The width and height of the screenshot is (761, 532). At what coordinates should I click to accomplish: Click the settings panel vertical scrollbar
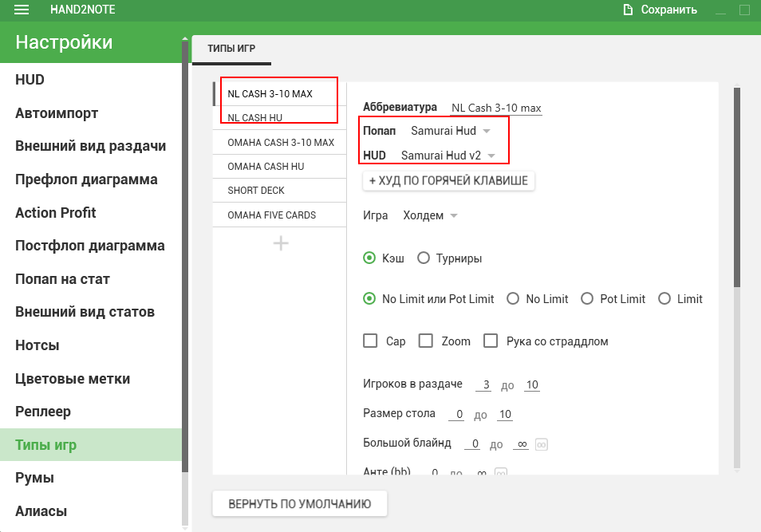coord(737,187)
